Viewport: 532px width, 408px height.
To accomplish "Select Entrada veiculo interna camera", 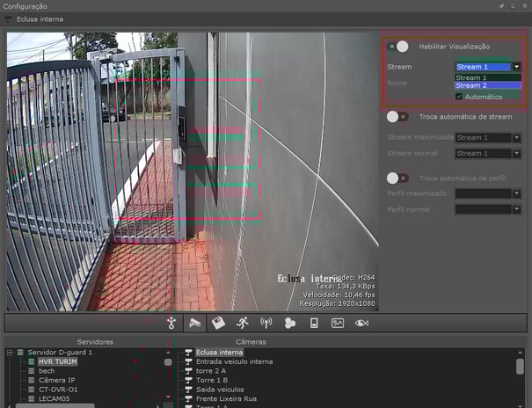I will (x=234, y=361).
